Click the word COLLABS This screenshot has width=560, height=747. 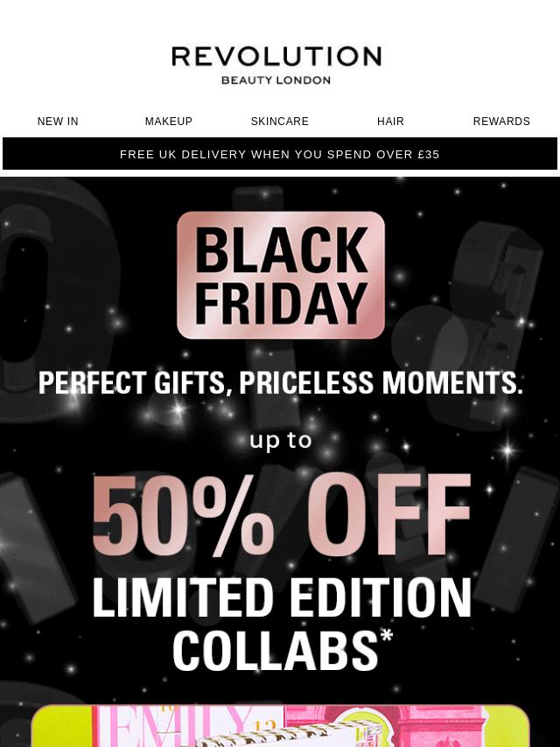(x=276, y=650)
